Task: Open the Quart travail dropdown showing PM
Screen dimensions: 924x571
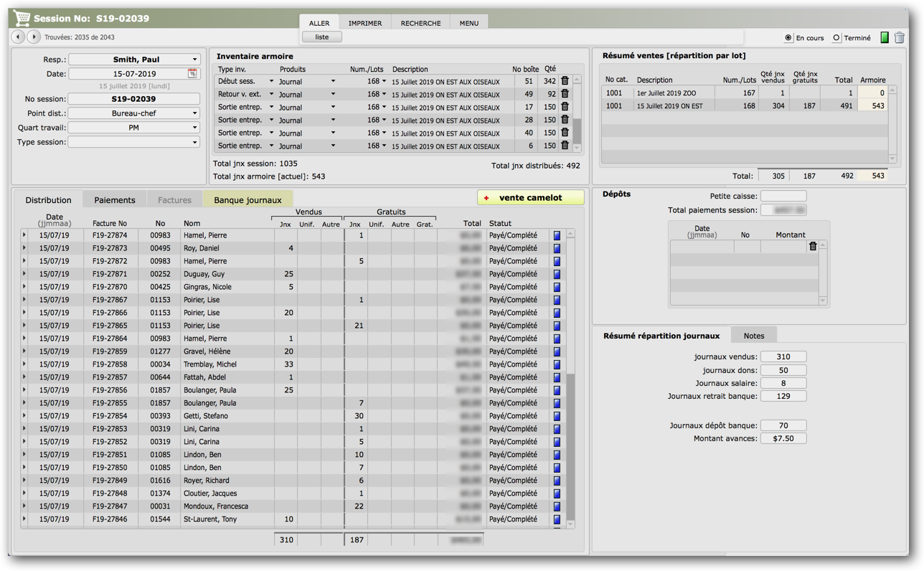Action: point(134,128)
